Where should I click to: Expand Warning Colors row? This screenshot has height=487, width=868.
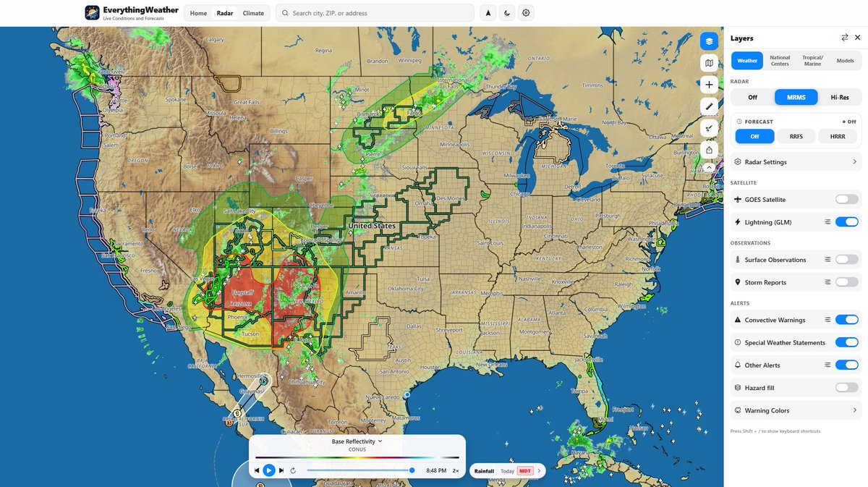pos(796,410)
